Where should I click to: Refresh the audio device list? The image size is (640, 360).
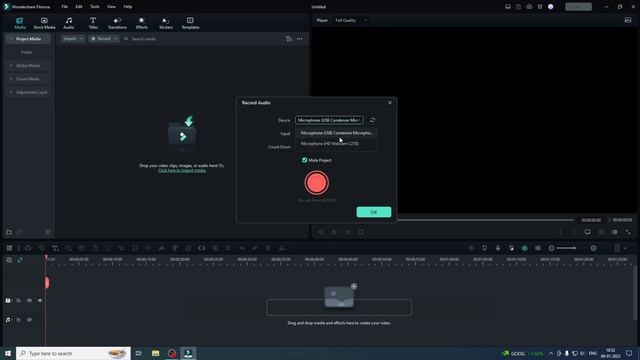tap(372, 120)
